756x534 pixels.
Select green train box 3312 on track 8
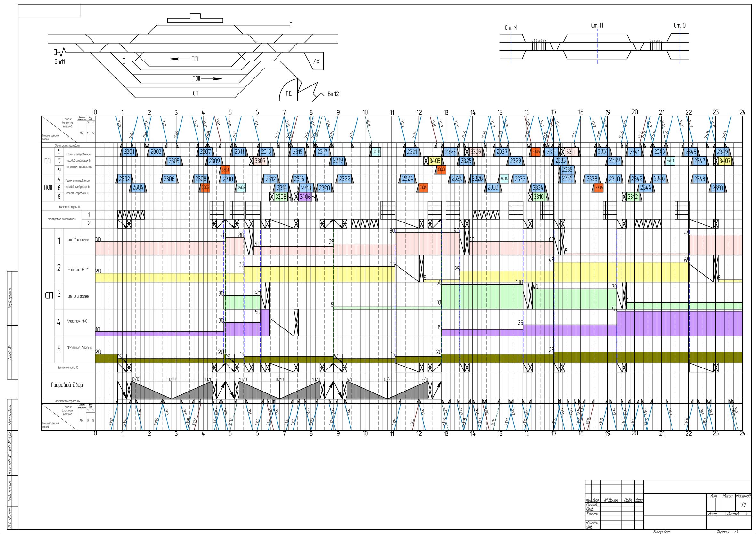click(632, 197)
